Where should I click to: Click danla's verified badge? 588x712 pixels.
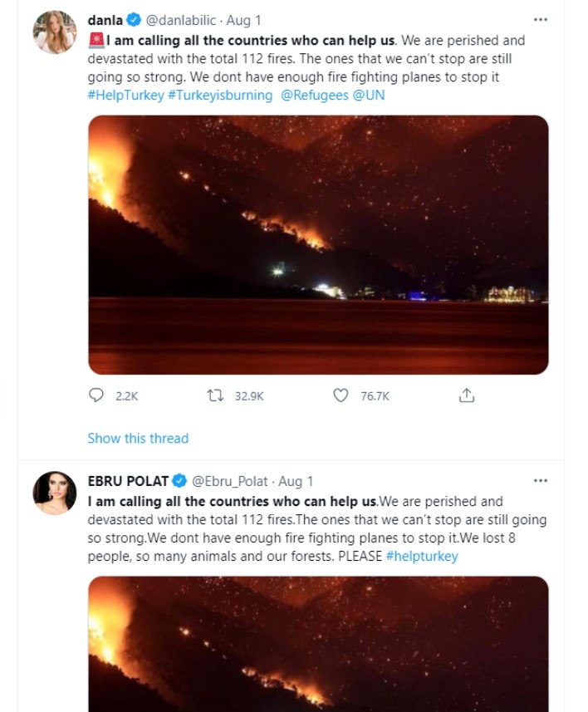132,20
